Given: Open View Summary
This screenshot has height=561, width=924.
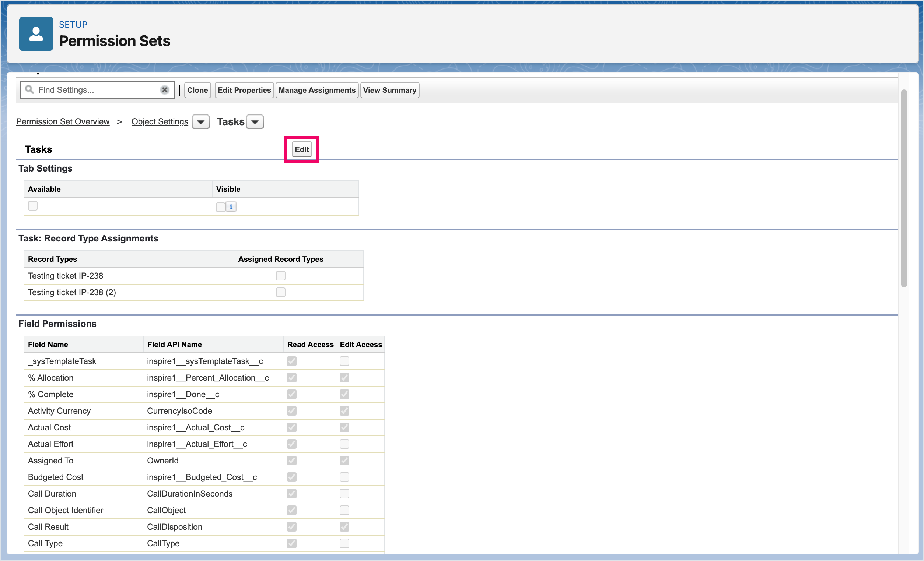Looking at the screenshot, I should tap(390, 90).
